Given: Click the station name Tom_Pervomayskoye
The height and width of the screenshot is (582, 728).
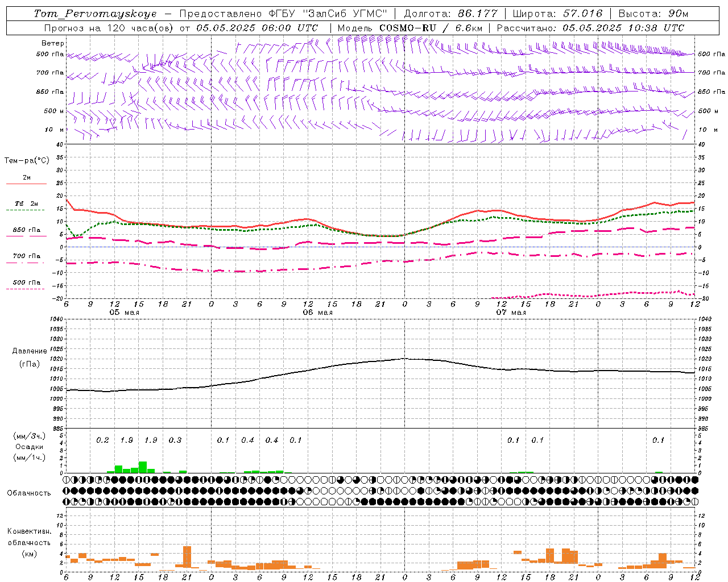Looking at the screenshot, I should [95, 14].
